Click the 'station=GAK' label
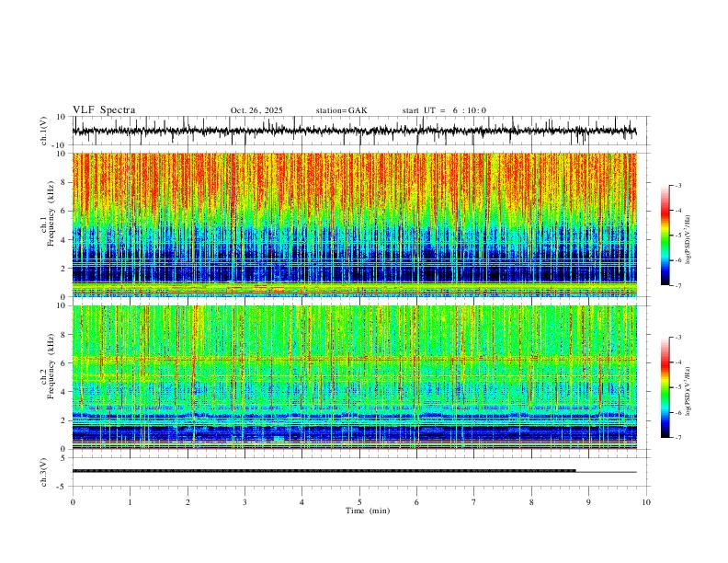 341,110
